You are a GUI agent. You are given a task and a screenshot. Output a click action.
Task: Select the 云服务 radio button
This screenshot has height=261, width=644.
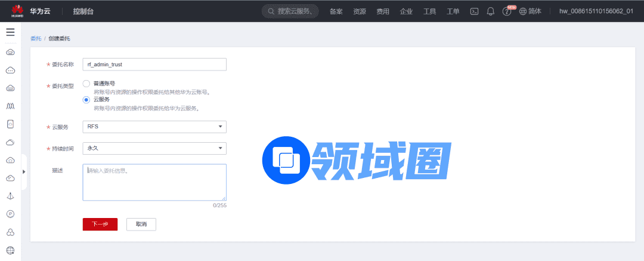click(x=86, y=100)
